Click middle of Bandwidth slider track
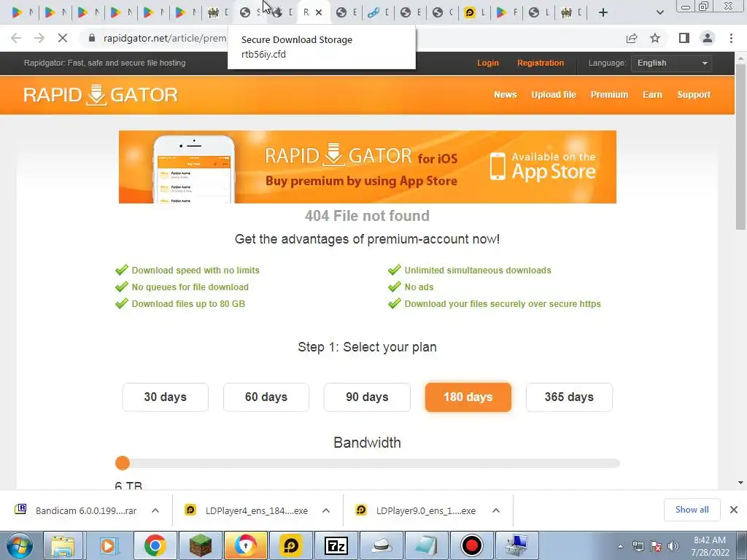Image resolution: width=747 pixels, height=560 pixels. [x=368, y=463]
